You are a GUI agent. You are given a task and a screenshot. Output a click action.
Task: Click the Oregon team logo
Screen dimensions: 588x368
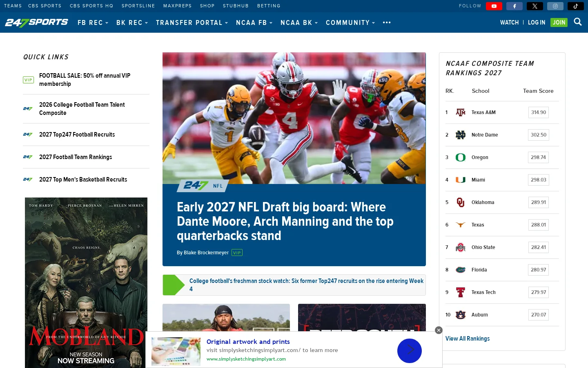pyautogui.click(x=461, y=157)
